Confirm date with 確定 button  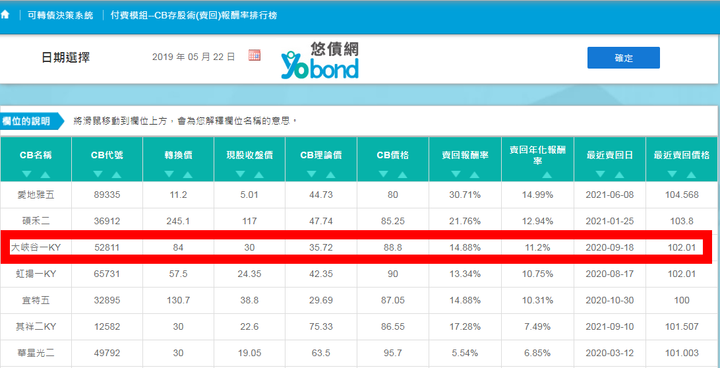[624, 58]
